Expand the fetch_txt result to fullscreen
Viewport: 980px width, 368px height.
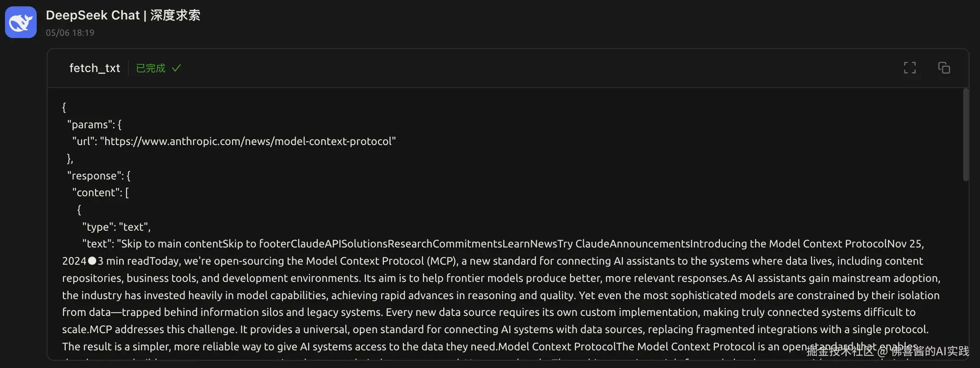tap(909, 68)
